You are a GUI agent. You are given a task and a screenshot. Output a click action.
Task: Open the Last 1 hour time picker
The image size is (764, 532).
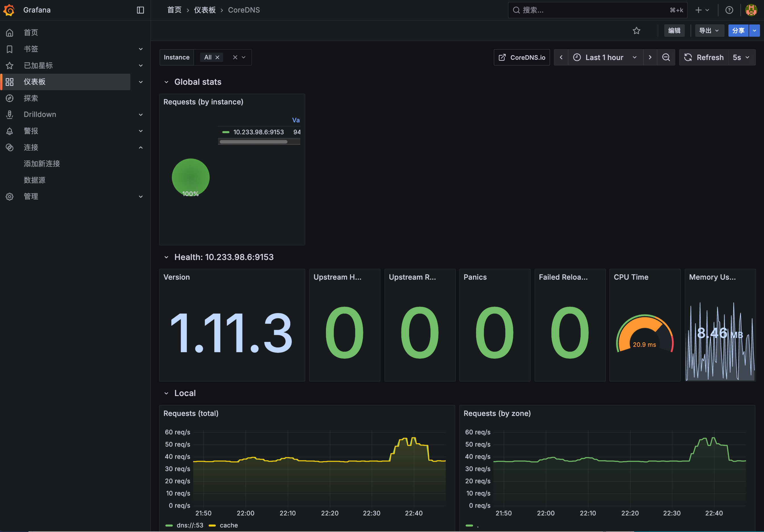(x=605, y=57)
